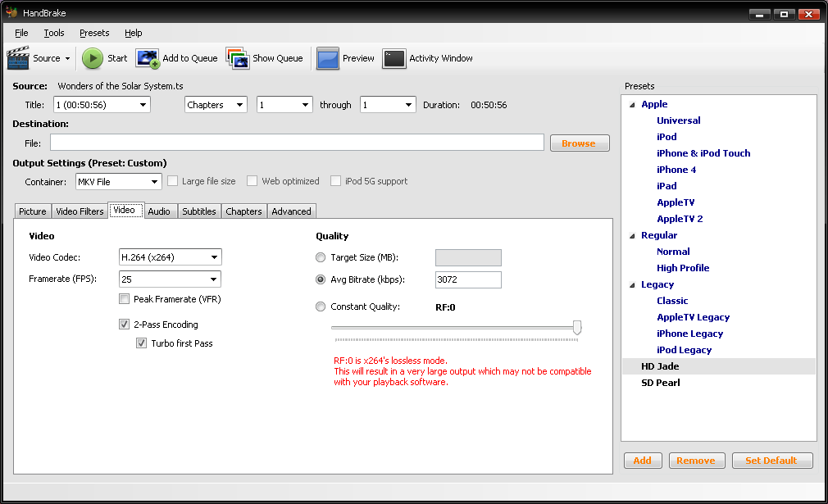
Task: Click the Preview icon
Action: 327,58
